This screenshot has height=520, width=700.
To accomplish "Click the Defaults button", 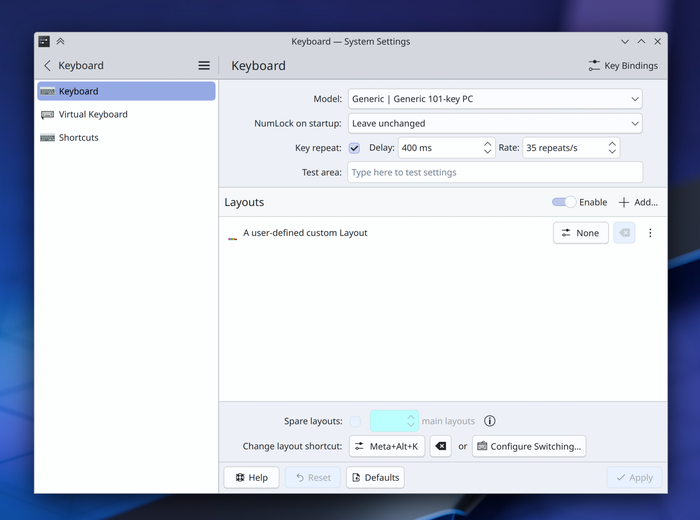I will 375,478.
